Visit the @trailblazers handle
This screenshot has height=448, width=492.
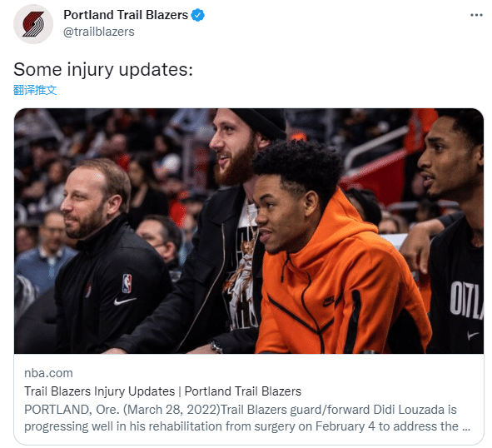coord(99,32)
